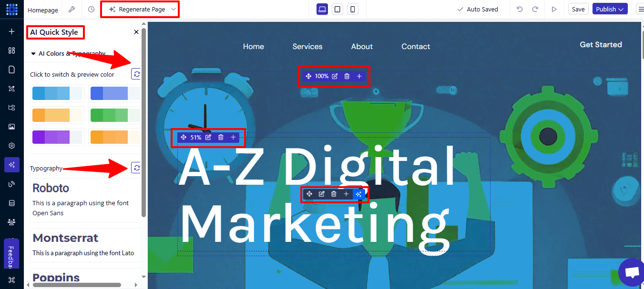Click the Home navigation link
Viewport: 644px width, 289px height.
(x=254, y=46)
